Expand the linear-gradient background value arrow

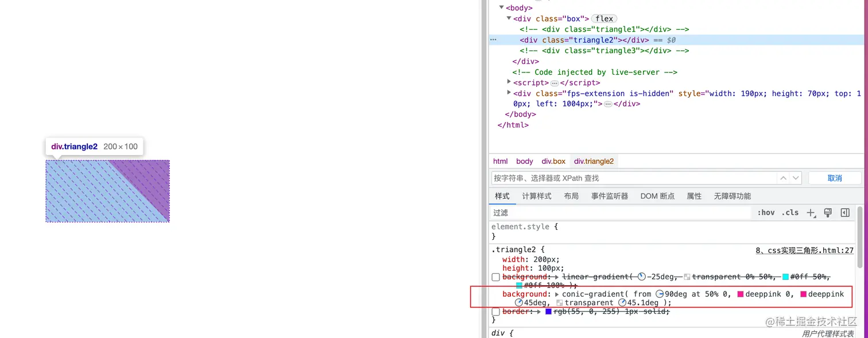(557, 276)
